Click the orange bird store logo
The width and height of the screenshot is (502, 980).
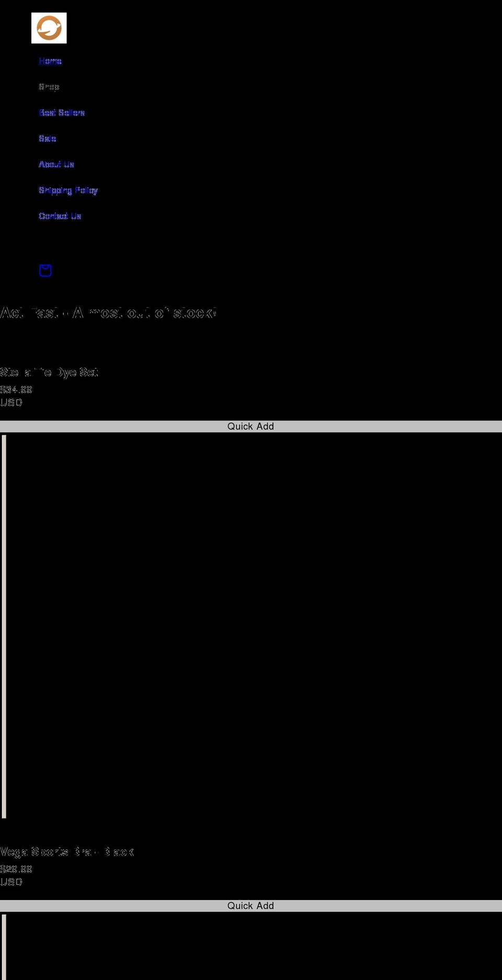(49, 28)
